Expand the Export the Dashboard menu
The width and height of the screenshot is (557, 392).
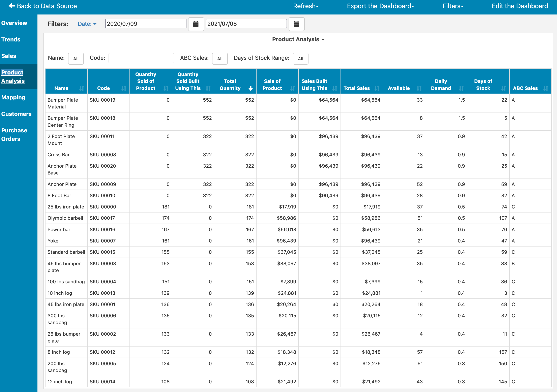click(380, 6)
